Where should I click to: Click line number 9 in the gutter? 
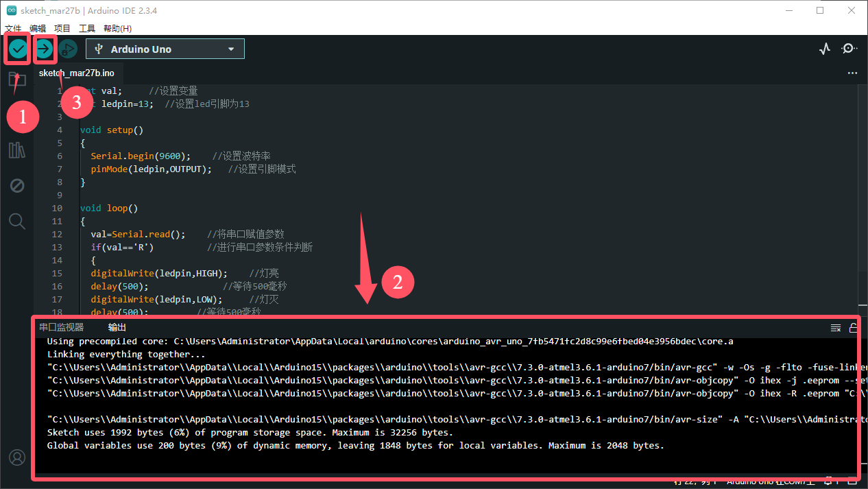60,195
